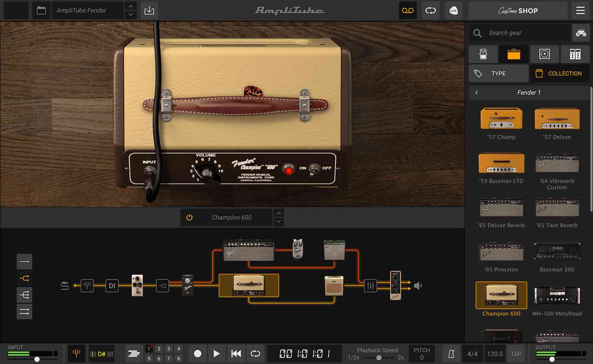Switch to Live mode icon
The image size is (593, 364).
454,10
